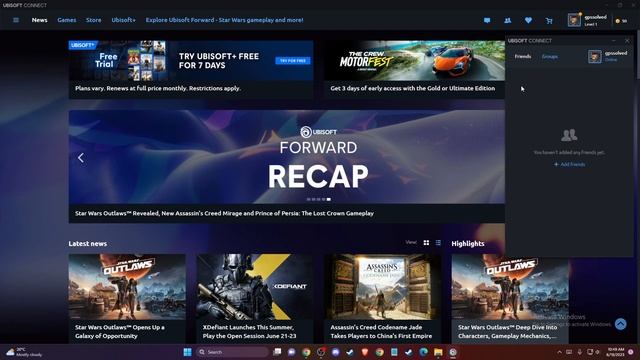Switch Latest news to list view
This screenshot has height=360, width=640.
(x=438, y=242)
